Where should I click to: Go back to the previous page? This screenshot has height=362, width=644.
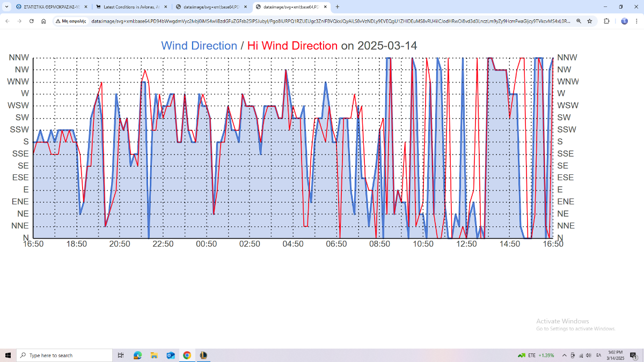pos(8,21)
